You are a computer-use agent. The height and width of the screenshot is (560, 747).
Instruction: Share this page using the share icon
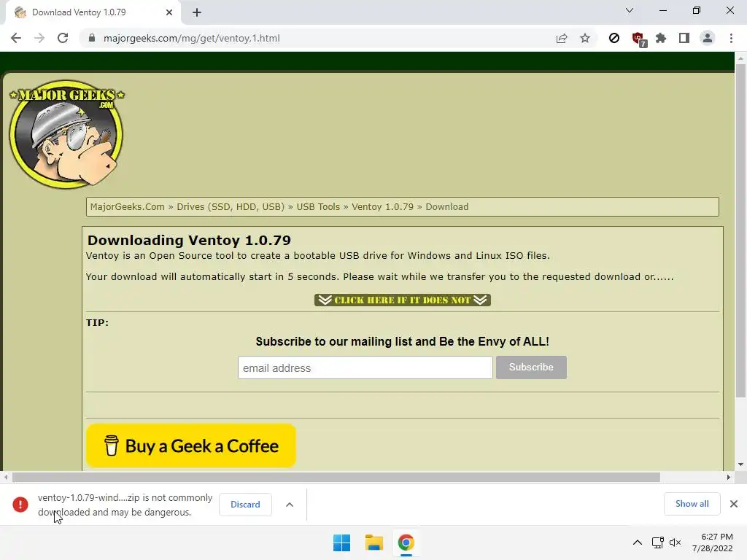tap(562, 38)
